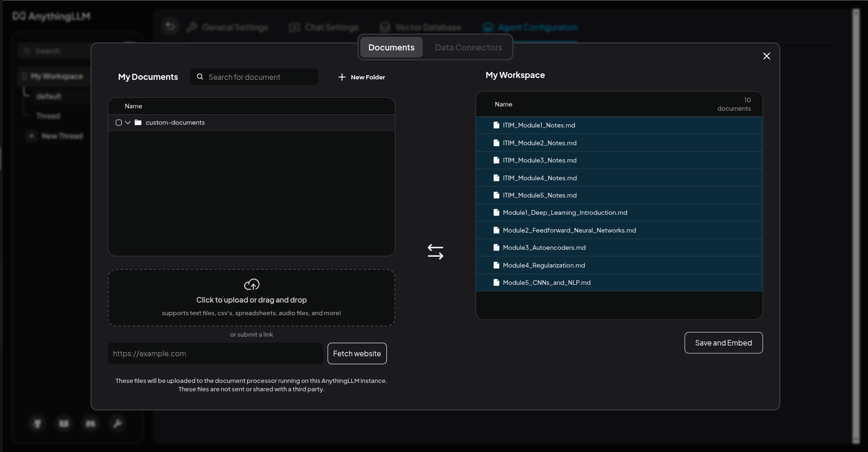Select ITIM_Module1_Notes.md in workspace
The image size is (868, 452).
click(x=619, y=125)
